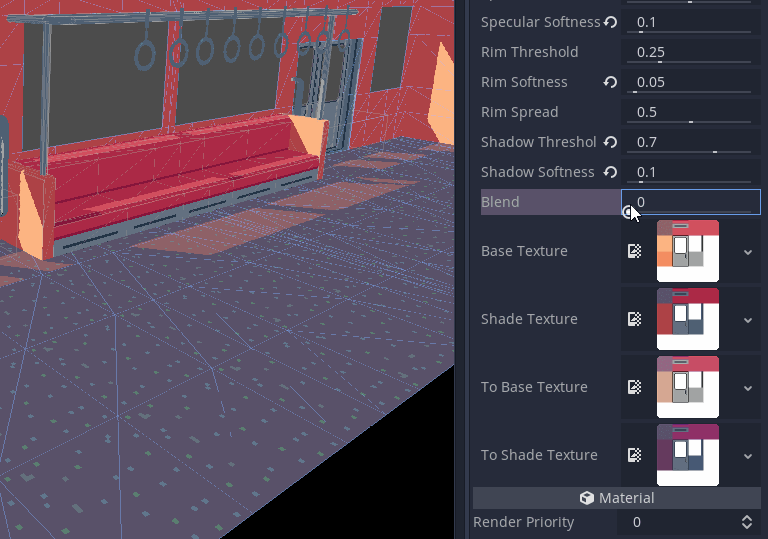The image size is (768, 539).
Task: Click the Blend value input field
Action: [x=691, y=202]
